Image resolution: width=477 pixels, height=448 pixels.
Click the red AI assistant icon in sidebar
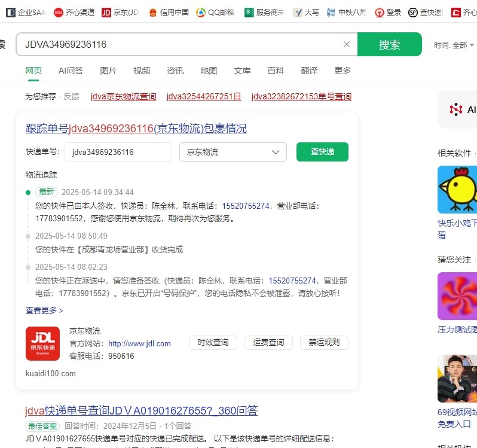(x=455, y=109)
